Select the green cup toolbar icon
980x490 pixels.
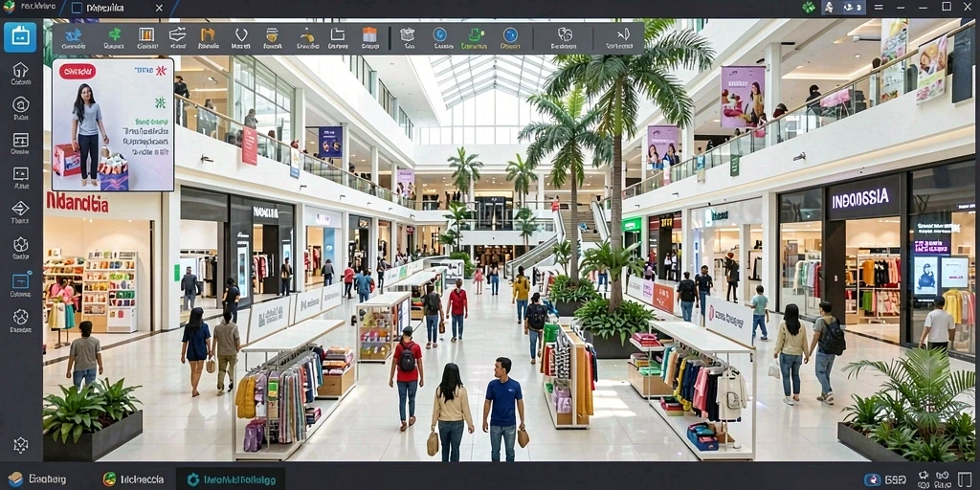pos(477,34)
